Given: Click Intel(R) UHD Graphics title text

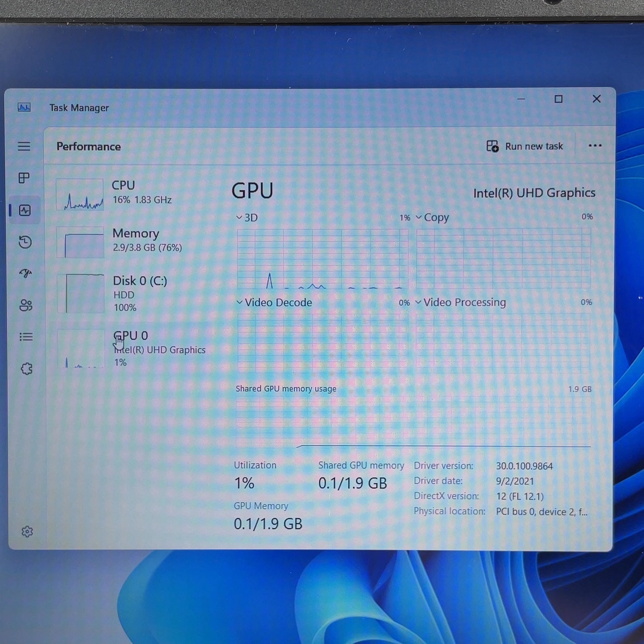Looking at the screenshot, I should click(534, 193).
